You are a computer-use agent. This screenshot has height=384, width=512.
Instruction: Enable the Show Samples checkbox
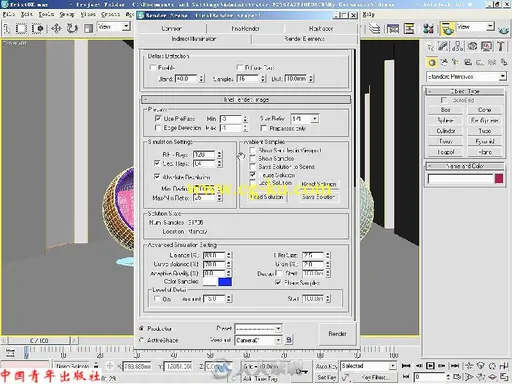pos(253,158)
